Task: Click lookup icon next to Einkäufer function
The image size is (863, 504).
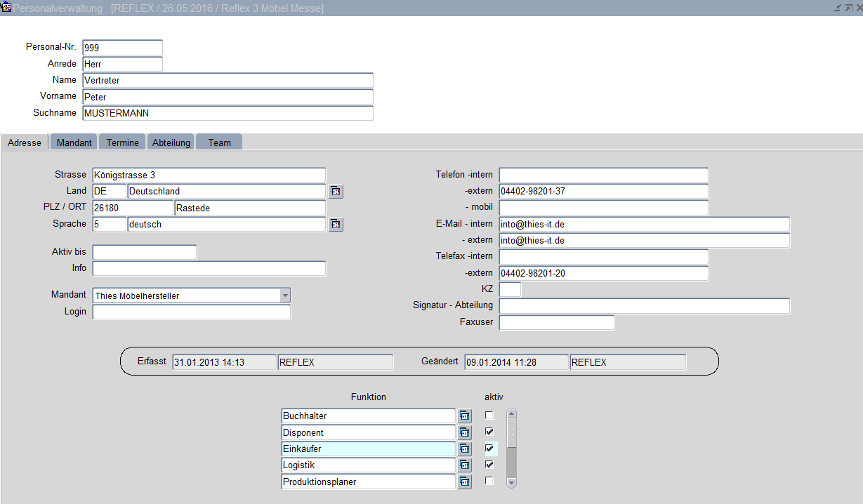Action: 465,449
